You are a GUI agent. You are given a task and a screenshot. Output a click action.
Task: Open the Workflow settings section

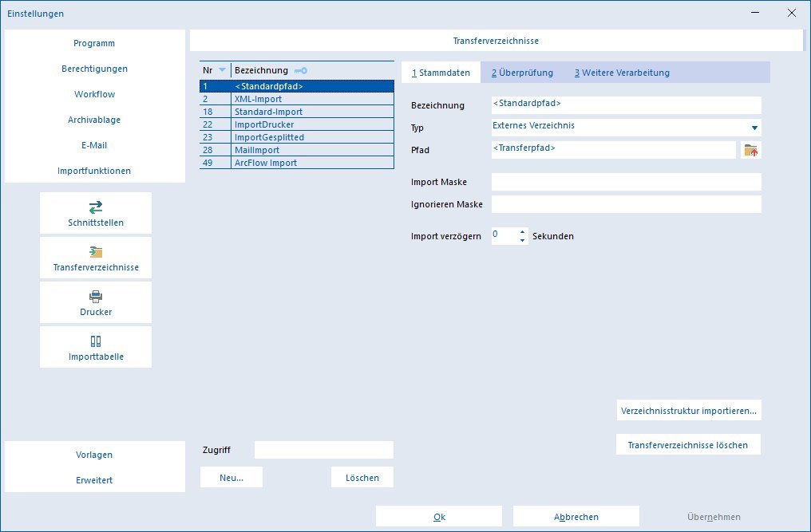pos(95,94)
